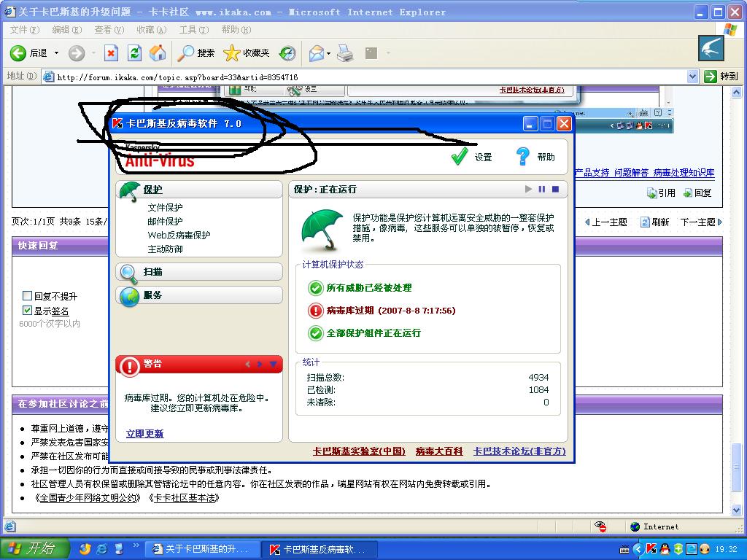Open the Mail button dropdown arrow
This screenshot has height=560, width=747.
click(x=329, y=53)
